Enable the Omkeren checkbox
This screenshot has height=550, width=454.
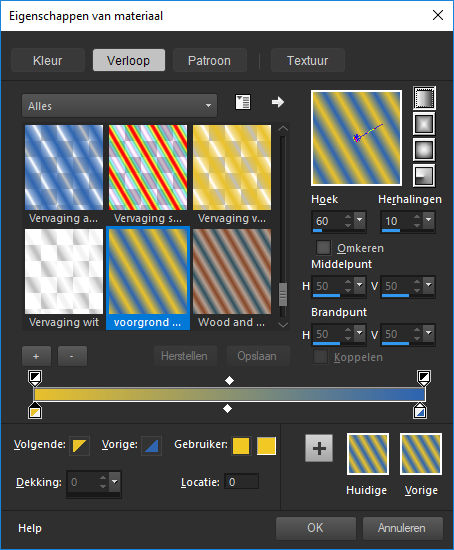coord(323,247)
